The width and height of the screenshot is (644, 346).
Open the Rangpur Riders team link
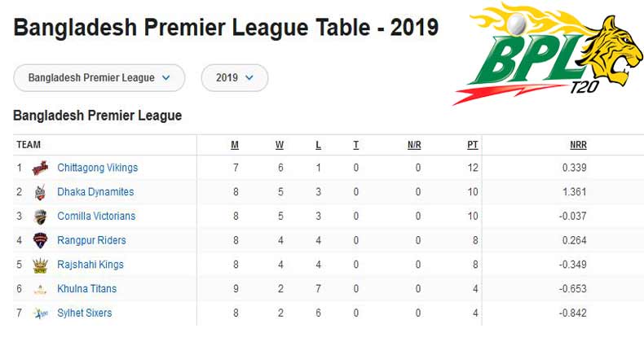[x=91, y=241]
